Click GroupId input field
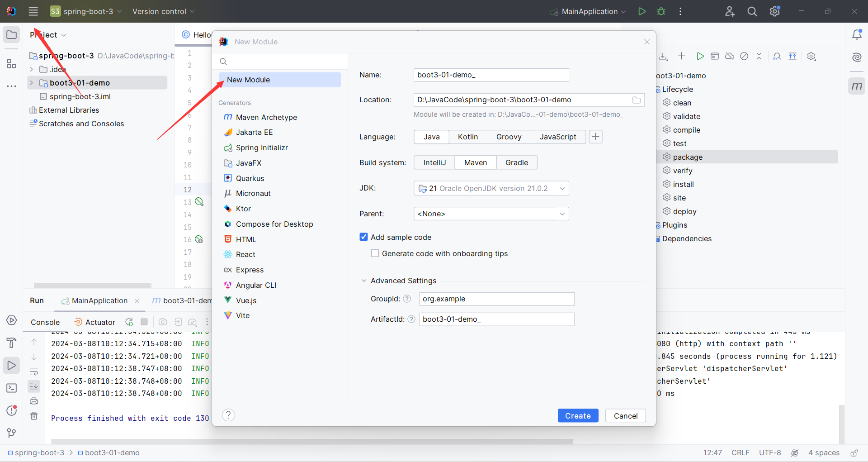The image size is (868, 462). click(x=497, y=299)
